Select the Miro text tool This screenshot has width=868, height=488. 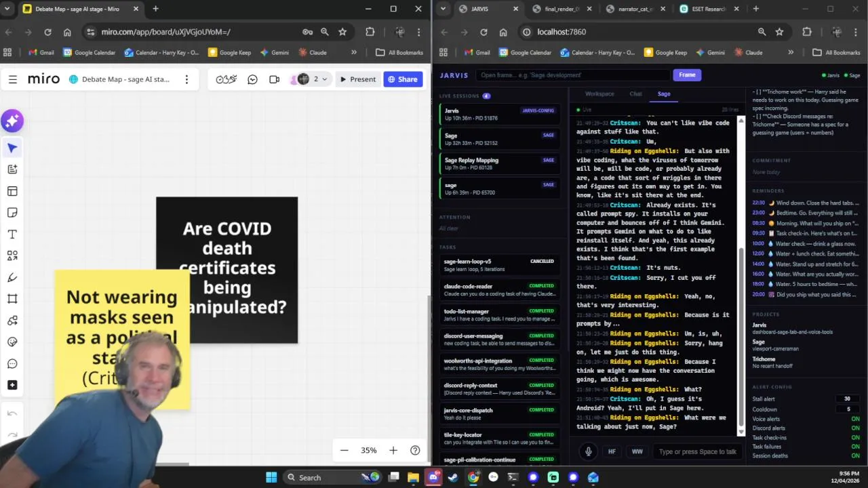coord(12,235)
